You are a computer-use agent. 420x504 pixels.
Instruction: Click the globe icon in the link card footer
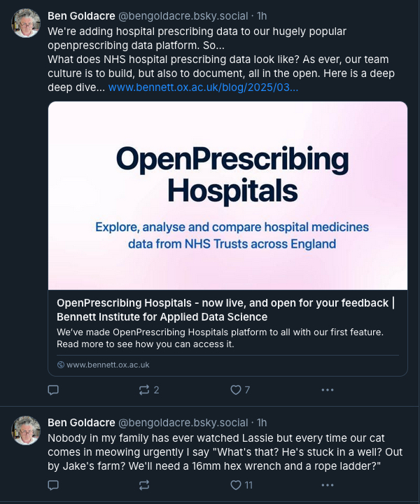(61, 365)
